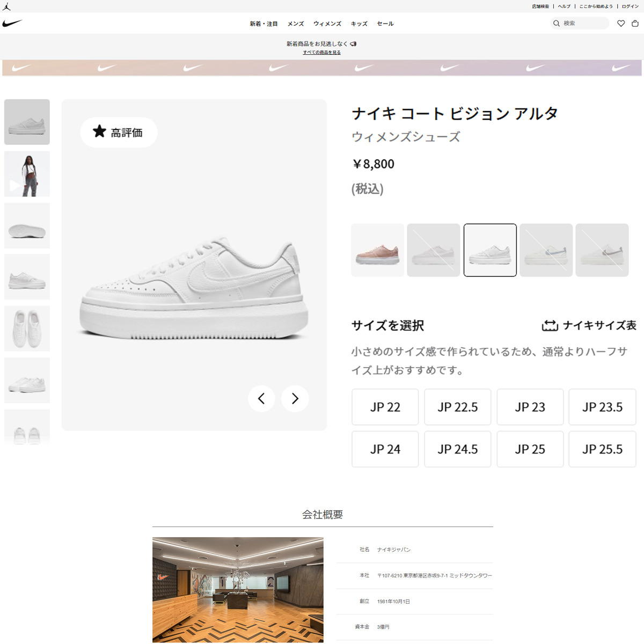The height and width of the screenshot is (644, 644).
Task: Choose the crossed-out pale pink colorway
Action: coord(434,250)
